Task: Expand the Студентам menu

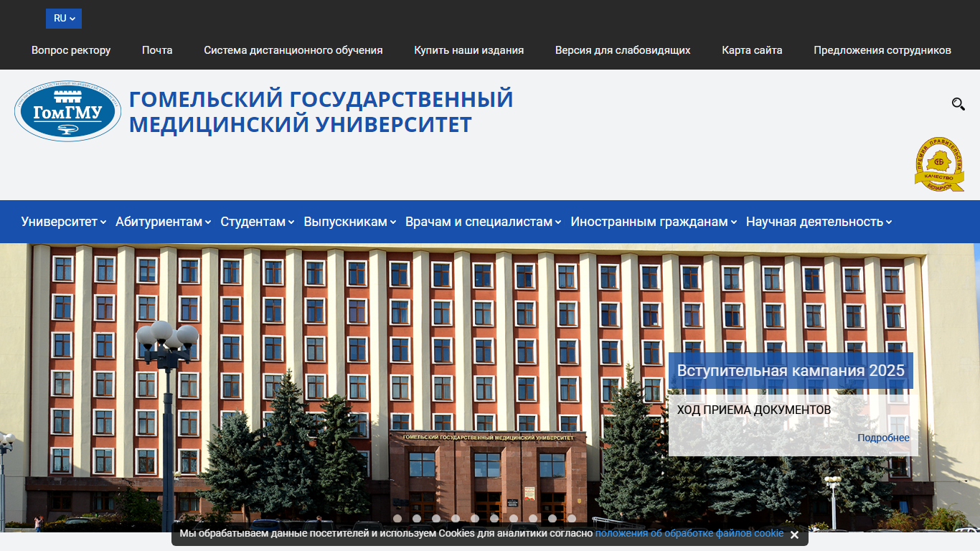Action: (x=258, y=222)
